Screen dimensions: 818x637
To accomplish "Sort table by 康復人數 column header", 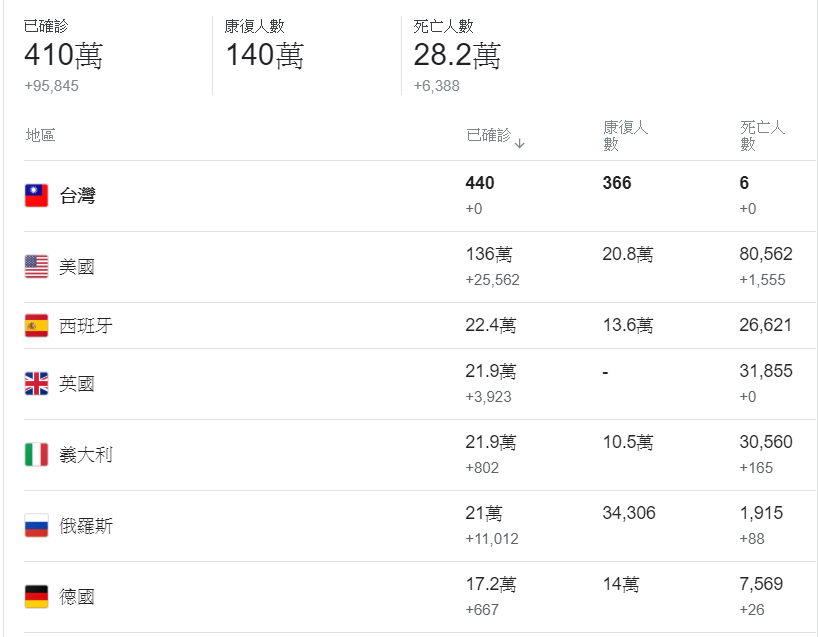I will 625,135.
